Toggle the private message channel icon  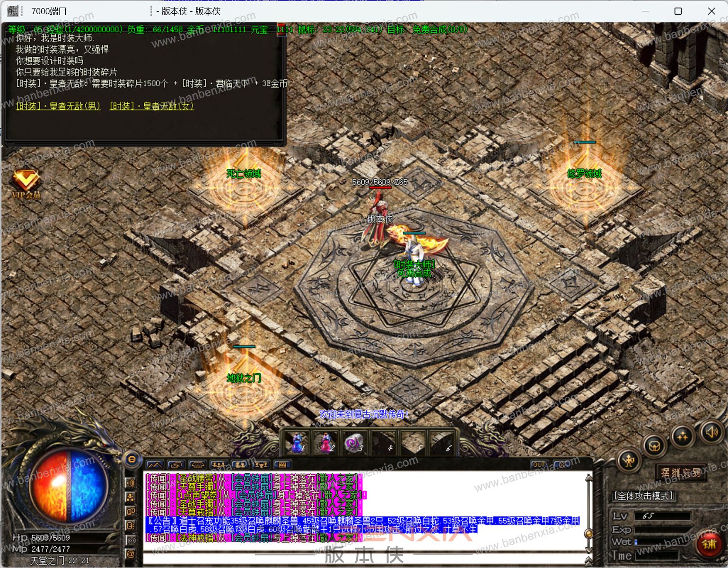[x=131, y=525]
